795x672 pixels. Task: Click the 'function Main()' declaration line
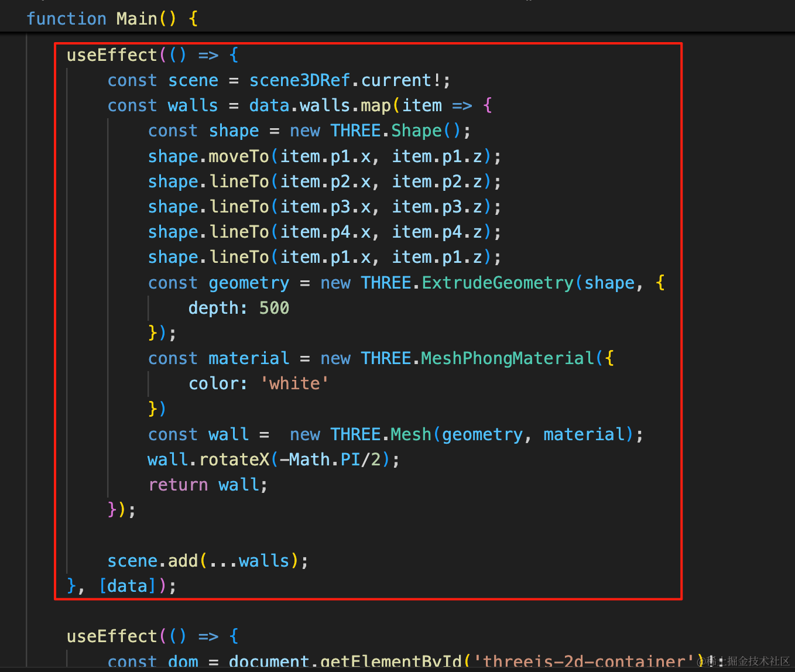click(x=112, y=19)
